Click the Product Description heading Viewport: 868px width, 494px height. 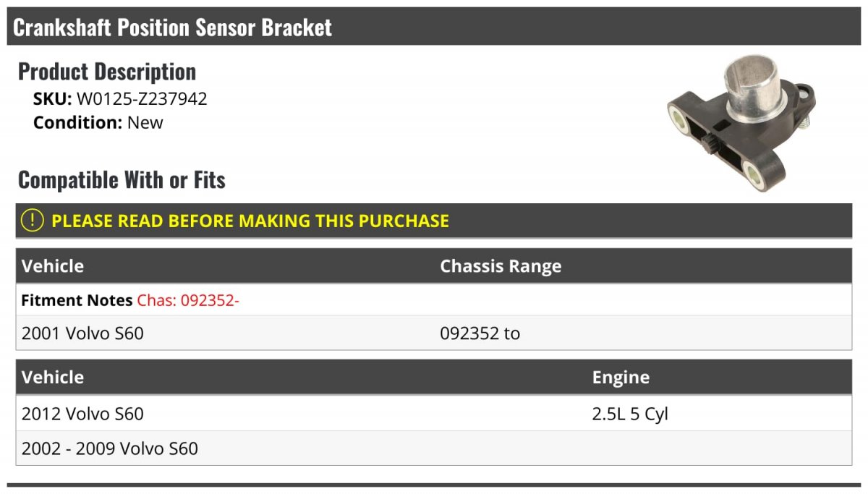click(107, 72)
